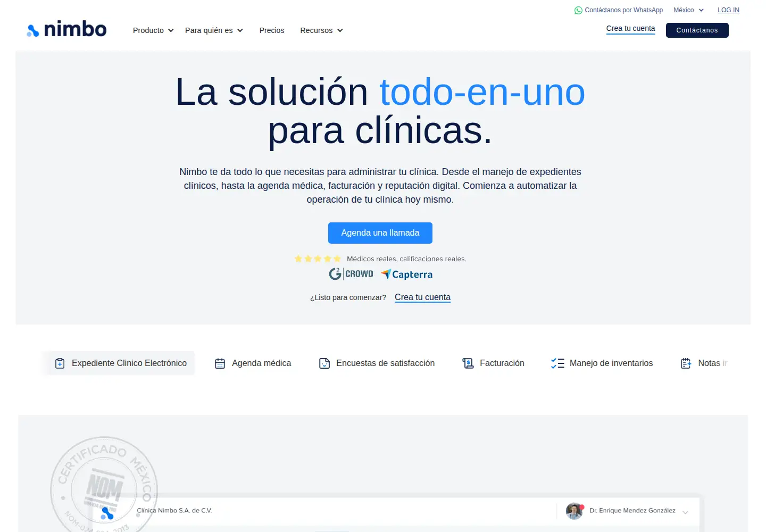This screenshot has width=766, height=532.
Task: Expand the Producto menu
Action: tap(153, 30)
